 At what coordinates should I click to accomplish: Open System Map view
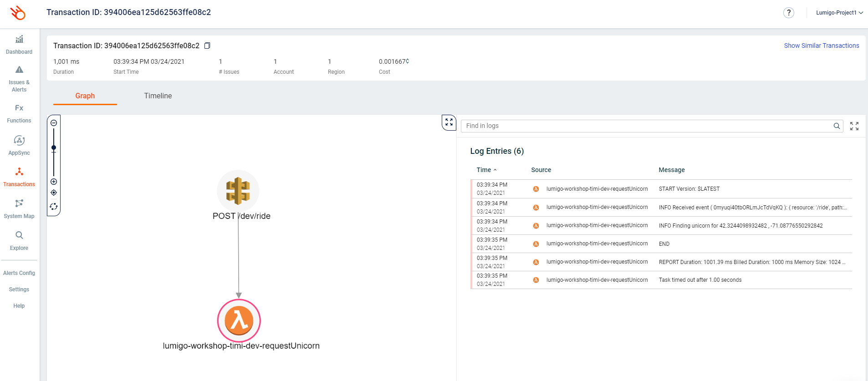(19, 209)
